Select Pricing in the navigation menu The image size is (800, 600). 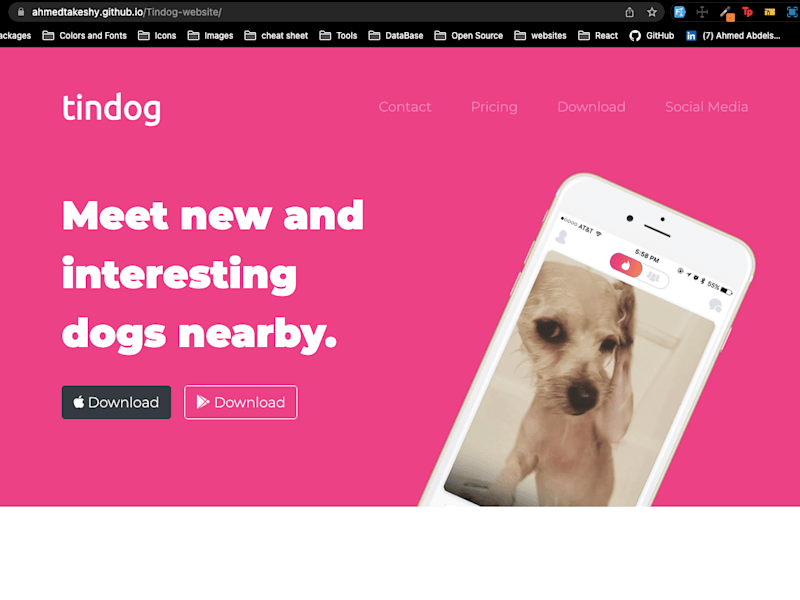pos(494,107)
